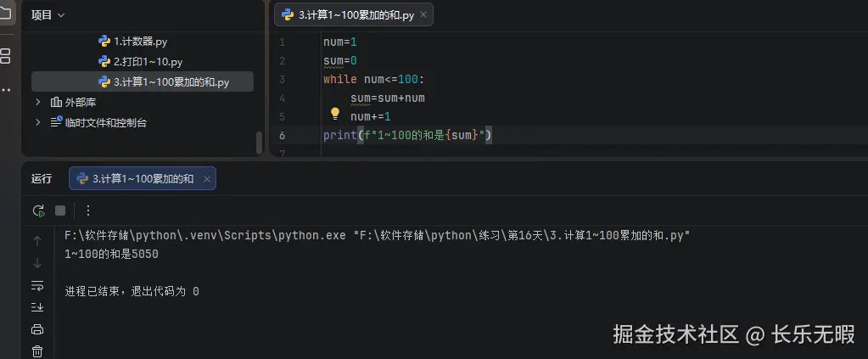
Task: Click Python icon of 2.打印1~10.py
Action: [x=104, y=61]
